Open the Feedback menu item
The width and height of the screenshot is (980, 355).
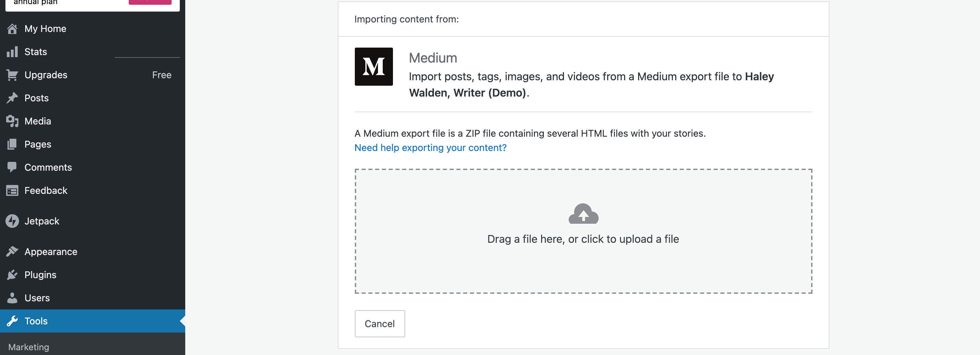(x=46, y=190)
